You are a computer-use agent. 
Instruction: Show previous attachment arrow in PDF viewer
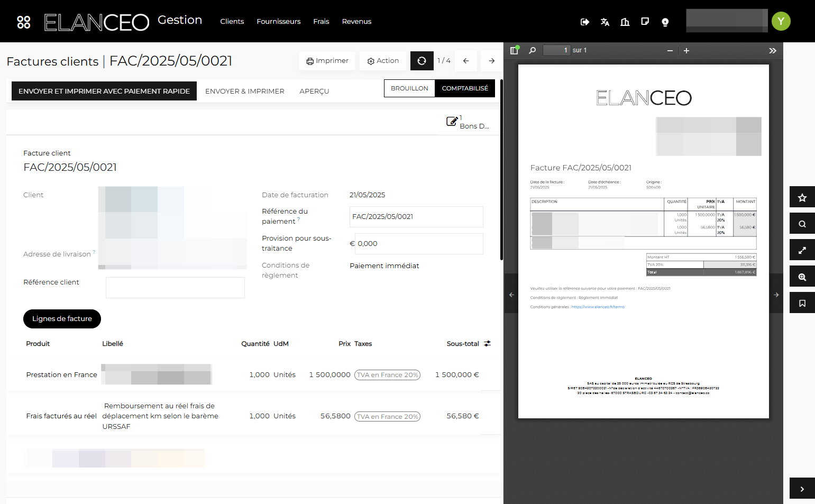click(x=511, y=295)
